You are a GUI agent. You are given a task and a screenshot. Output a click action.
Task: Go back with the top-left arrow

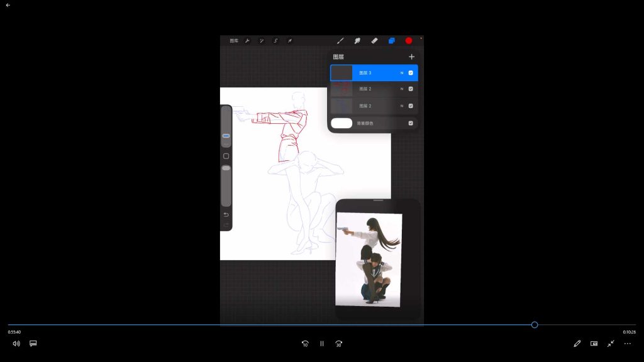pos(8,5)
